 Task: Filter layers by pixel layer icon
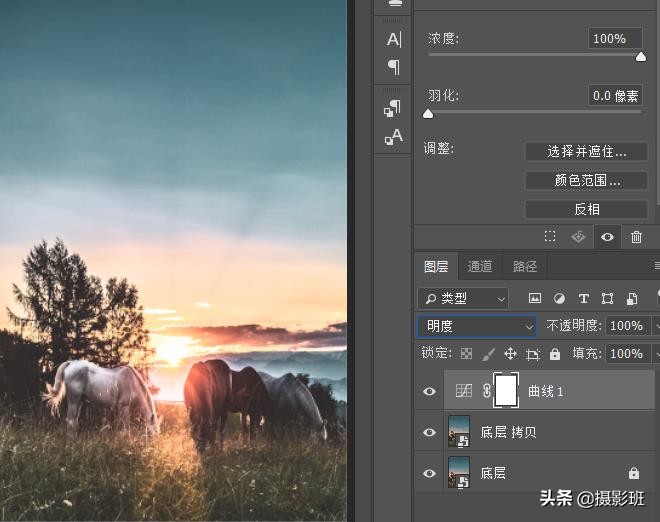pos(535,298)
